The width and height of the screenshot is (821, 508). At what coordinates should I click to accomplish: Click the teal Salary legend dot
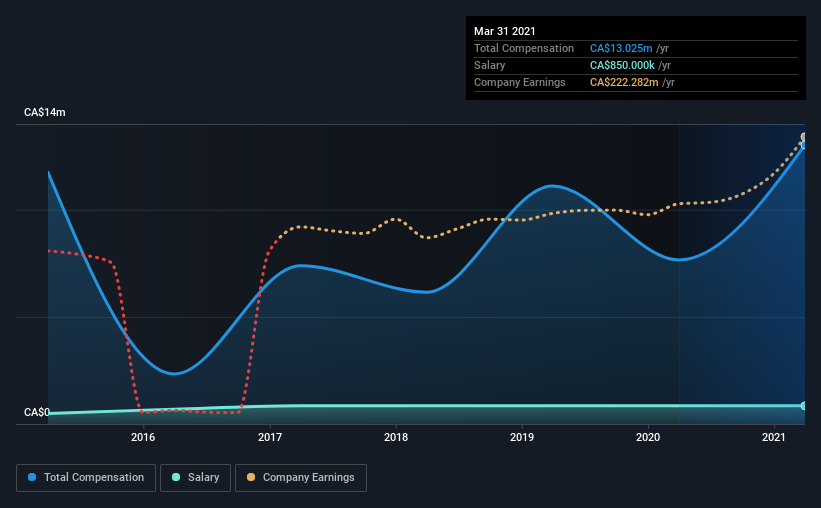(x=176, y=477)
